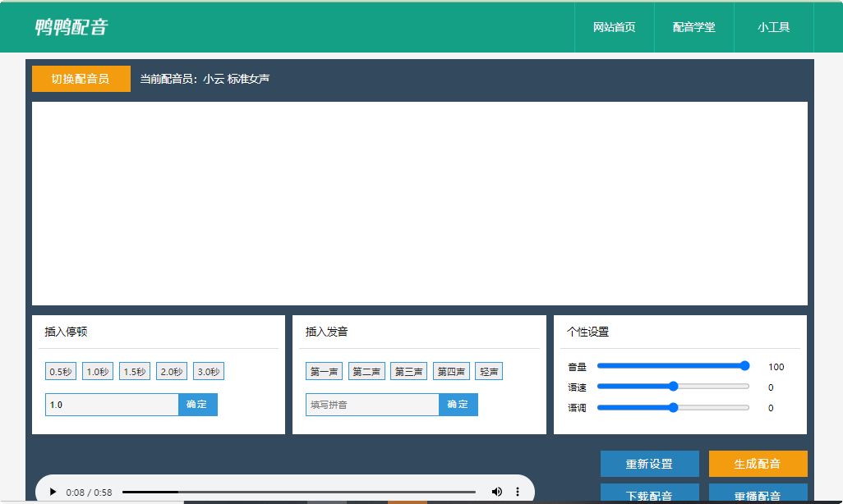Screen dimensions: 843x504
Task: Click 切换配音员 to change voice
Action: coord(81,79)
